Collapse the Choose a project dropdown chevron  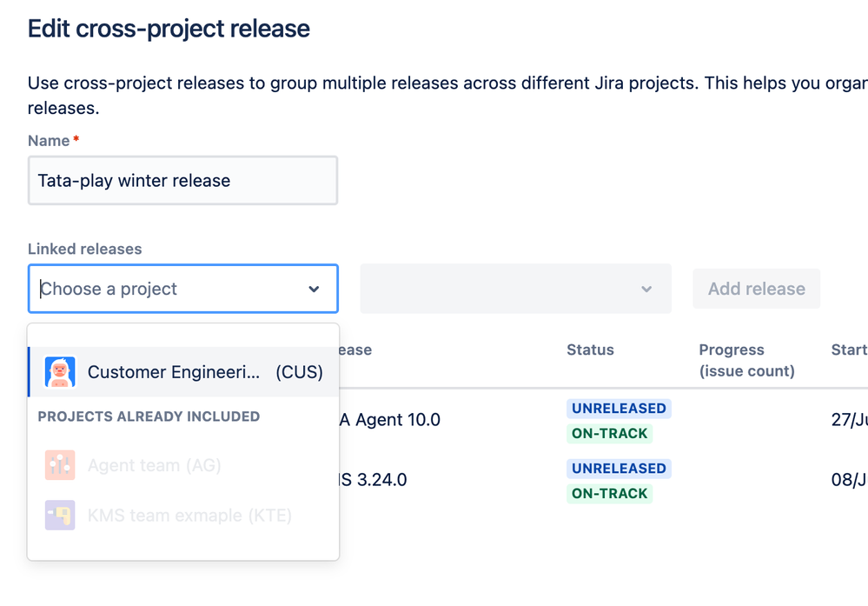(x=314, y=290)
